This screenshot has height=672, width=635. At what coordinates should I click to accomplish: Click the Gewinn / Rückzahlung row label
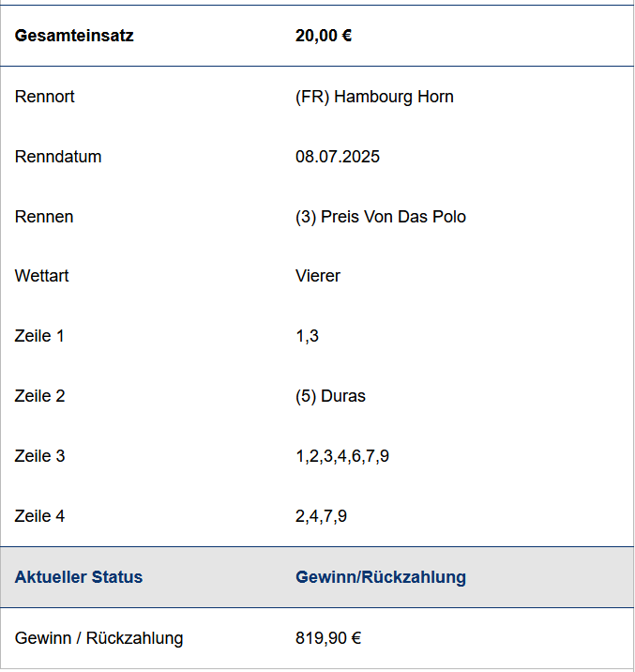click(98, 638)
